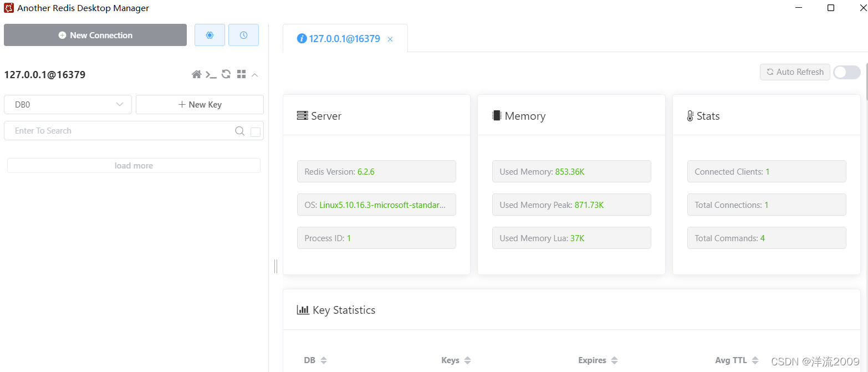The width and height of the screenshot is (868, 372).
Task: Switch to the 127.0.0.1@16379 tab
Action: pos(345,39)
